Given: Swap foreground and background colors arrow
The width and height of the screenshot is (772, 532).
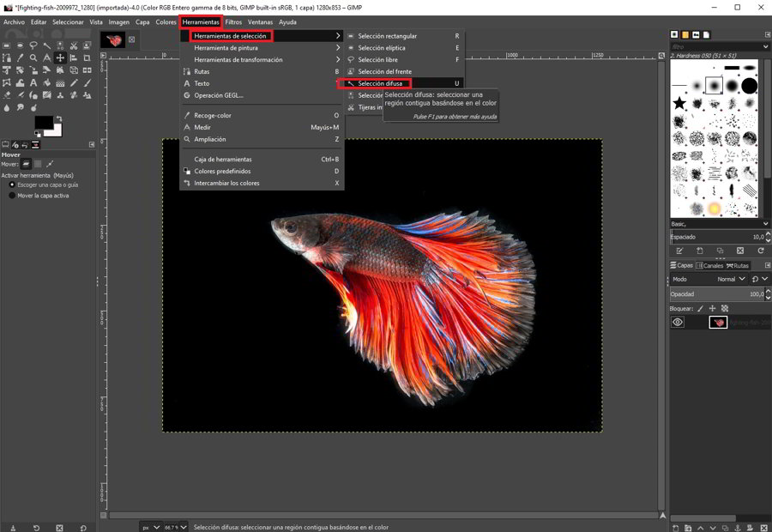Looking at the screenshot, I should [59, 118].
